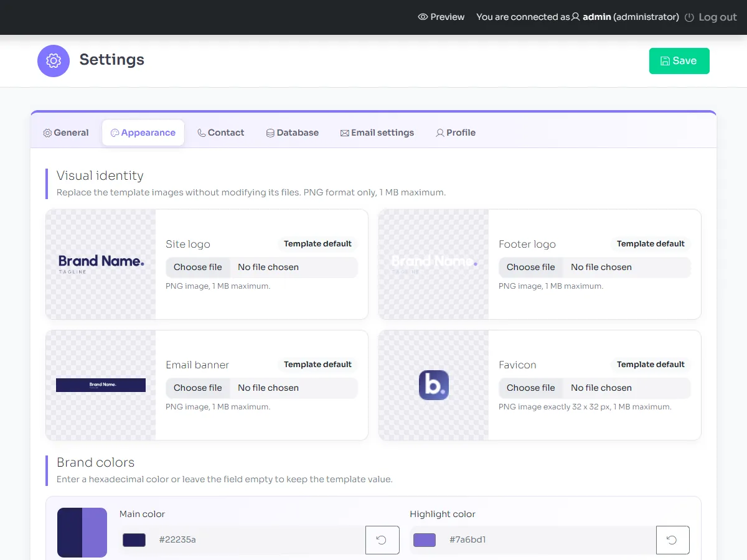Click the user icon beside admin
The image size is (747, 560).
[x=576, y=17]
